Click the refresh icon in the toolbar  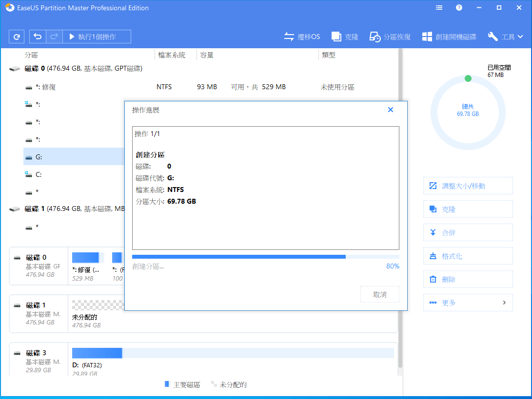(17, 37)
